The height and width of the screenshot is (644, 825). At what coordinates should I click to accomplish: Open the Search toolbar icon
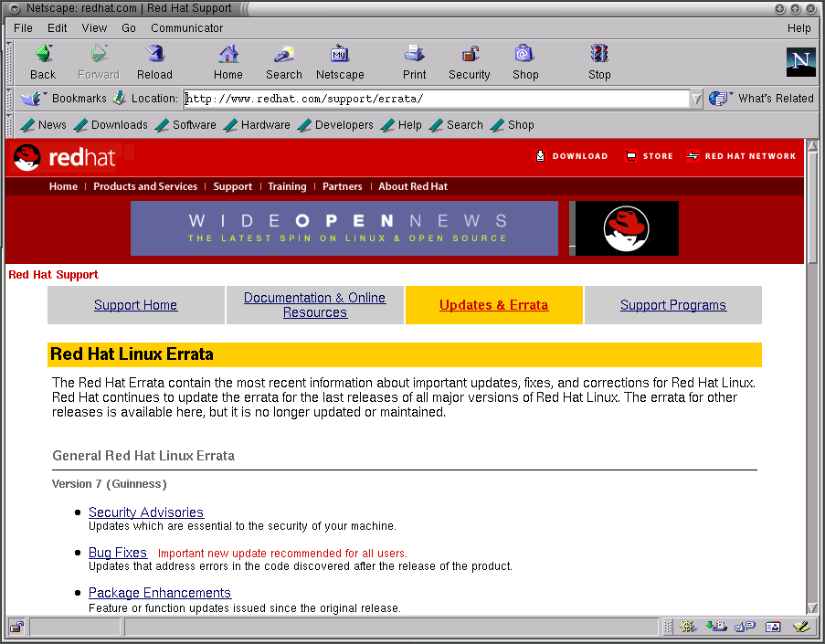[284, 55]
